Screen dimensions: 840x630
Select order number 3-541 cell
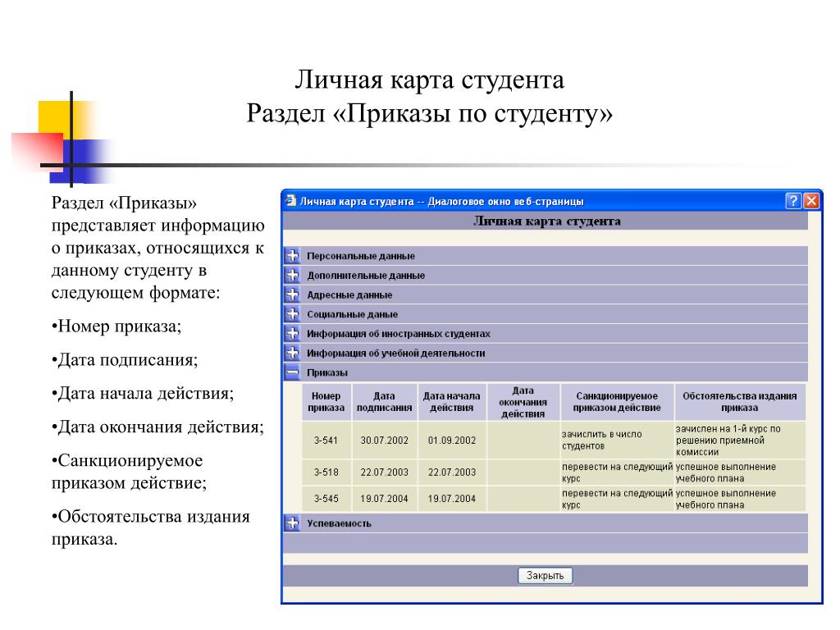click(326, 441)
